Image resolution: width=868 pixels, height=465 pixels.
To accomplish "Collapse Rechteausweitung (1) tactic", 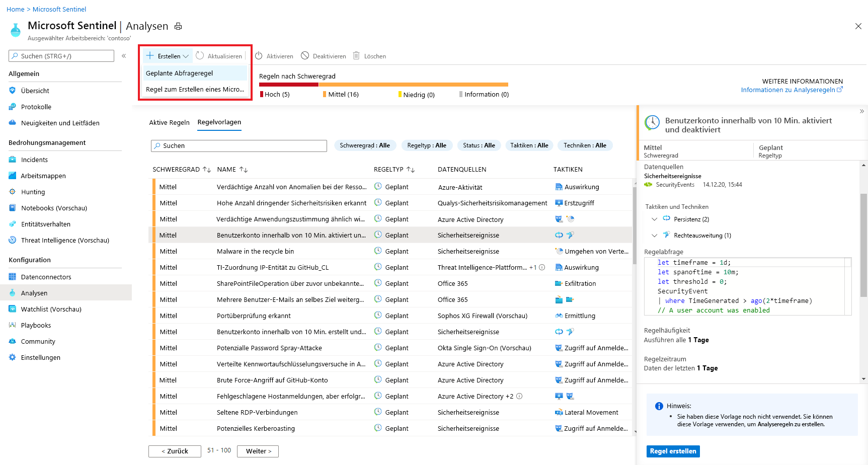I will [654, 235].
